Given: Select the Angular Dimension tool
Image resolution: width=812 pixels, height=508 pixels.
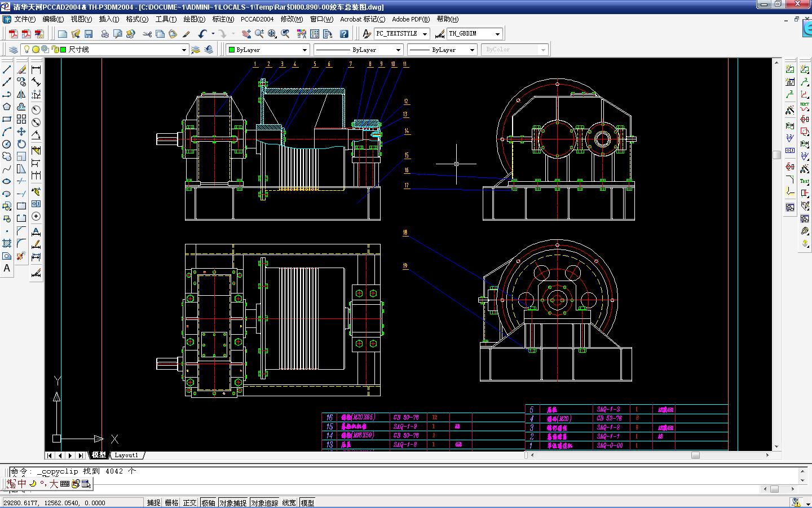Looking at the screenshot, I should [36, 135].
